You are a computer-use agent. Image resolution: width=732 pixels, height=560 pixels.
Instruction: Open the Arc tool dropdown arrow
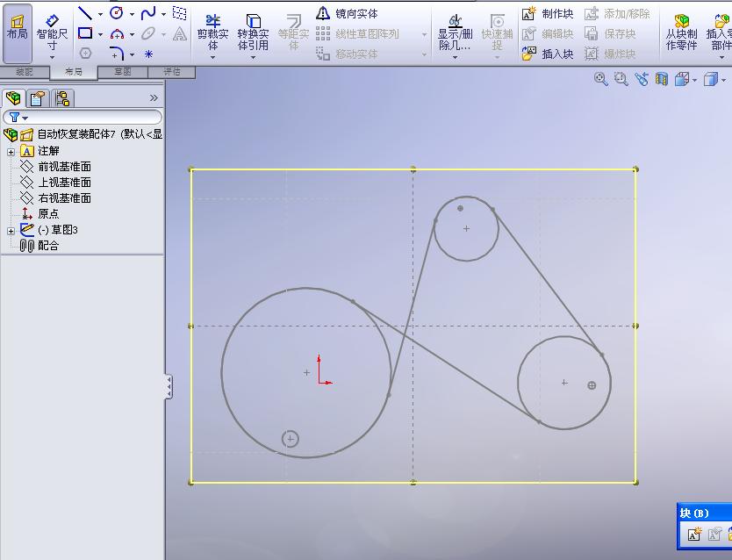[133, 34]
